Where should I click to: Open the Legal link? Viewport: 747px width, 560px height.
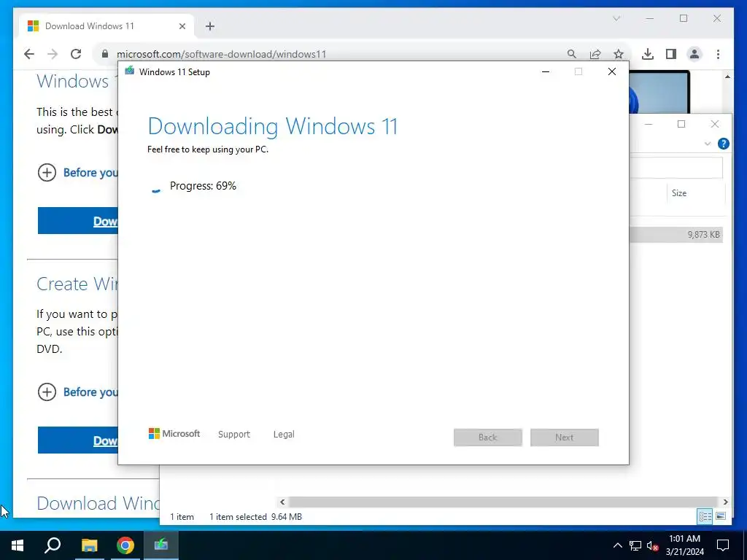tap(284, 435)
